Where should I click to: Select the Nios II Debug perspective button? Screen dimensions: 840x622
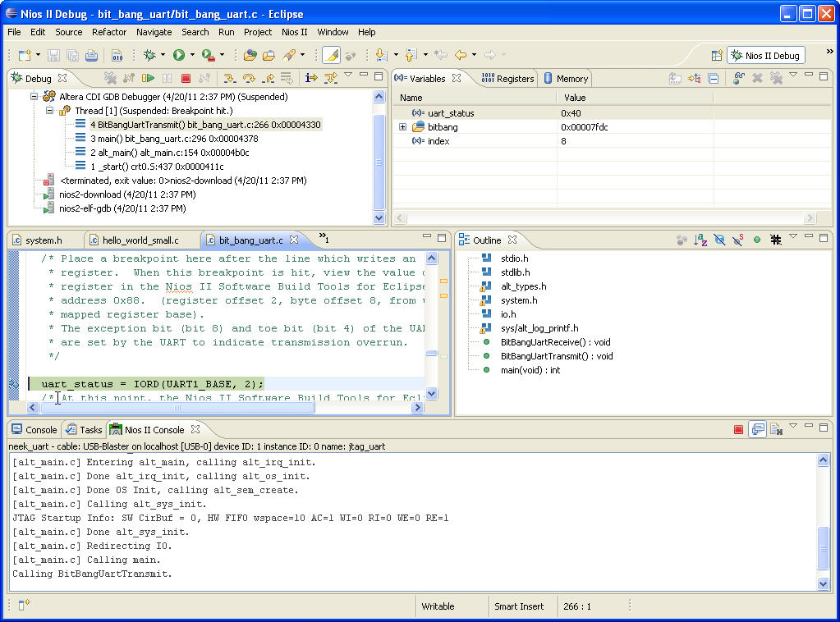(x=764, y=56)
